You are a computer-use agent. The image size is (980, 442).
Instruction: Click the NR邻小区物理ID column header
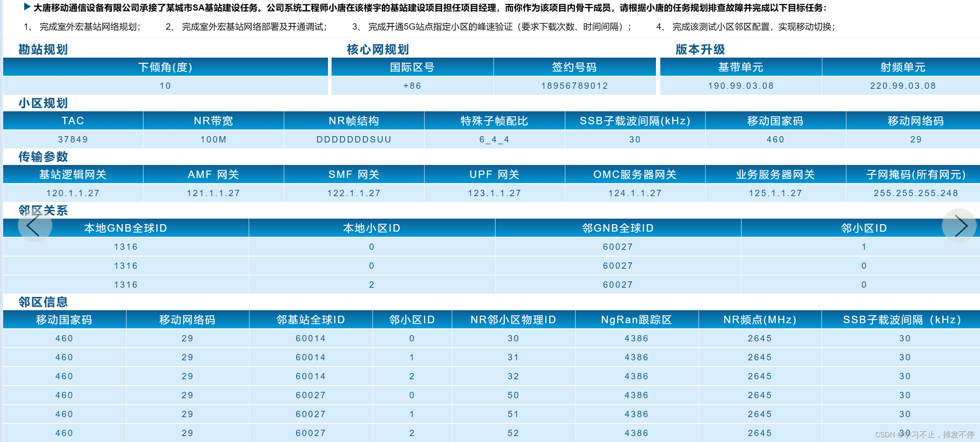click(513, 319)
